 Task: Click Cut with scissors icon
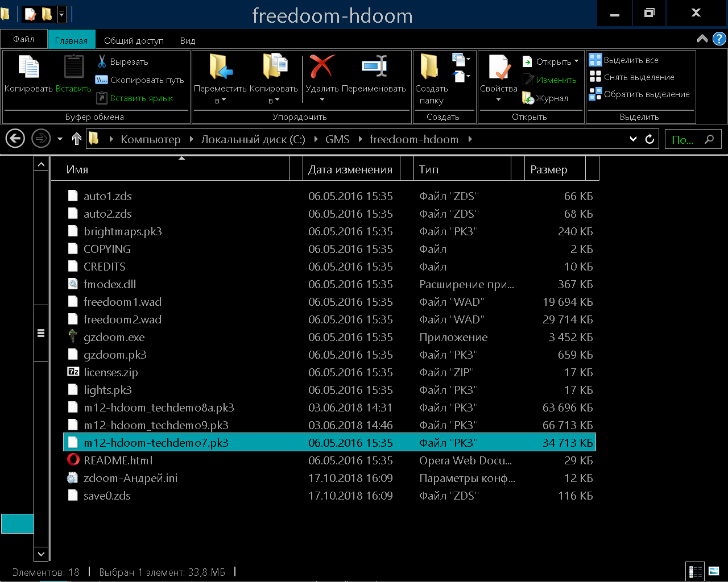point(122,61)
